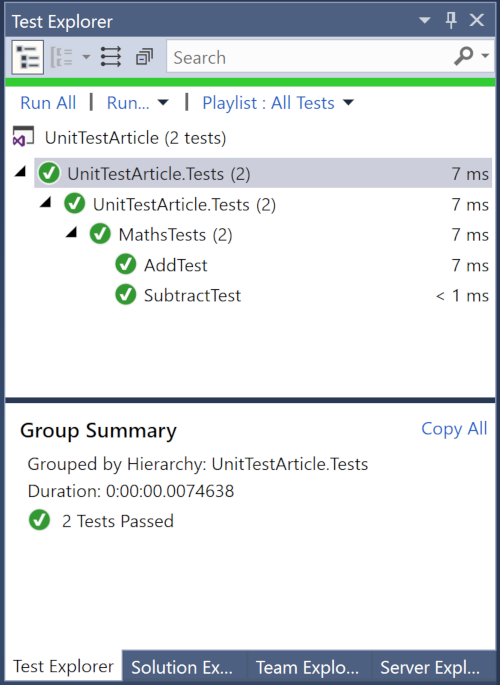
Task: Toggle the hierarchy view button
Action: click(x=28, y=57)
